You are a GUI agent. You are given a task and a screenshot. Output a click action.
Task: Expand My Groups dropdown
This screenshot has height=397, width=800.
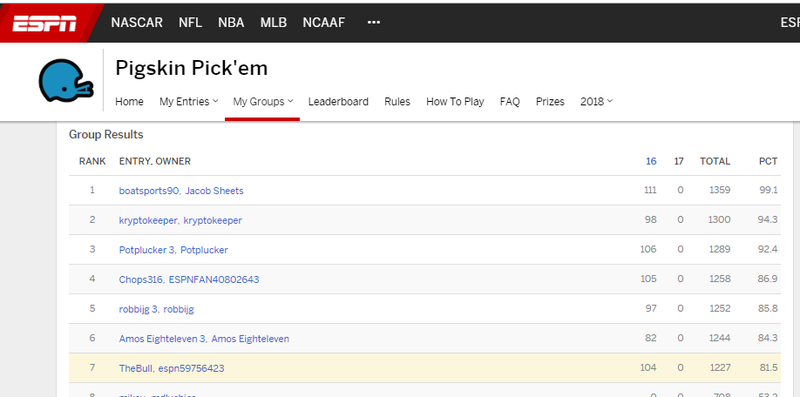point(263,102)
